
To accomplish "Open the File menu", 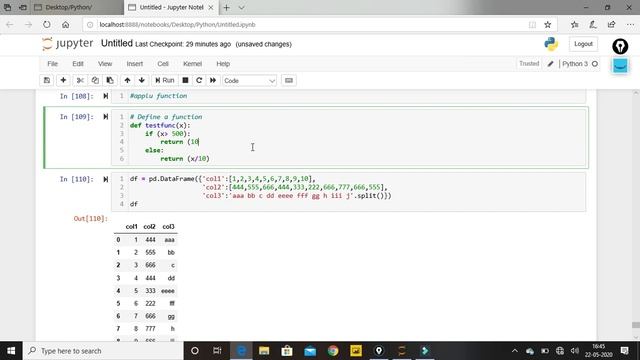I will tap(52, 64).
